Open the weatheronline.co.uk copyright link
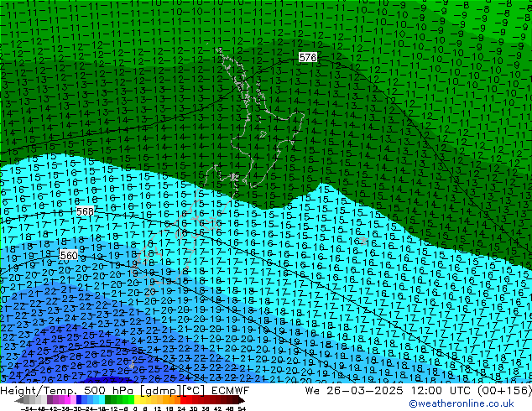The width and height of the screenshot is (532, 411). click(x=475, y=404)
